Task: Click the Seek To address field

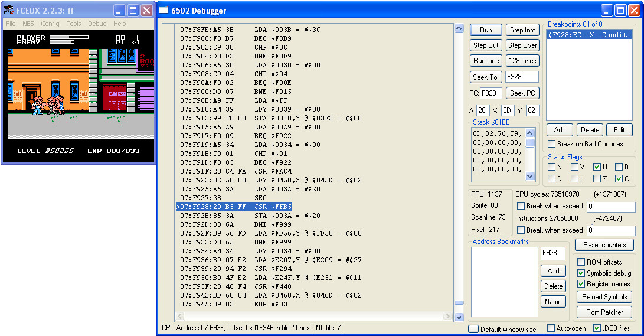Action: (x=522, y=77)
